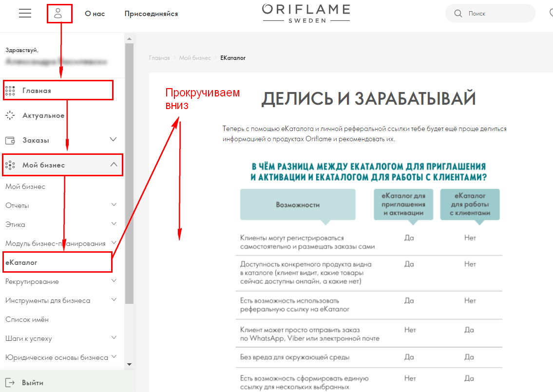
Task: Expand the Рекрутирование chevron
Action: pos(114,280)
